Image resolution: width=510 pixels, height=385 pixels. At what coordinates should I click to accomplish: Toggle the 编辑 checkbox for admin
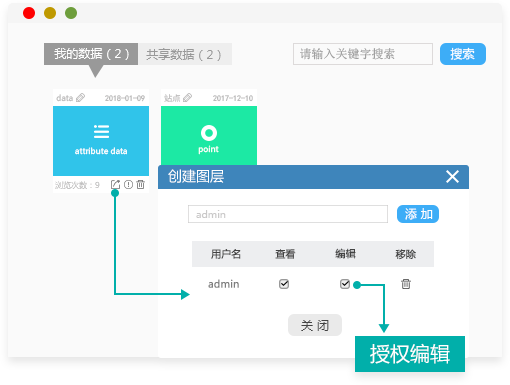pos(345,284)
